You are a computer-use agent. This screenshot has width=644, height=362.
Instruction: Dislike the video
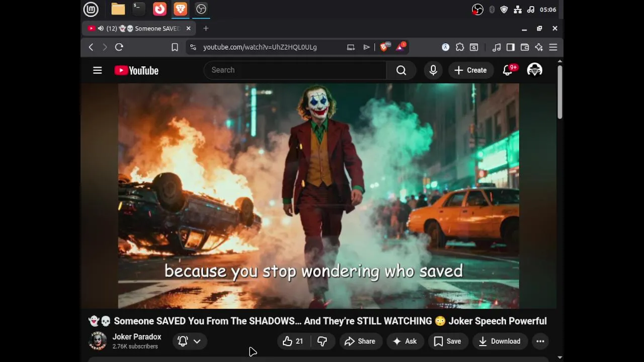(323, 341)
